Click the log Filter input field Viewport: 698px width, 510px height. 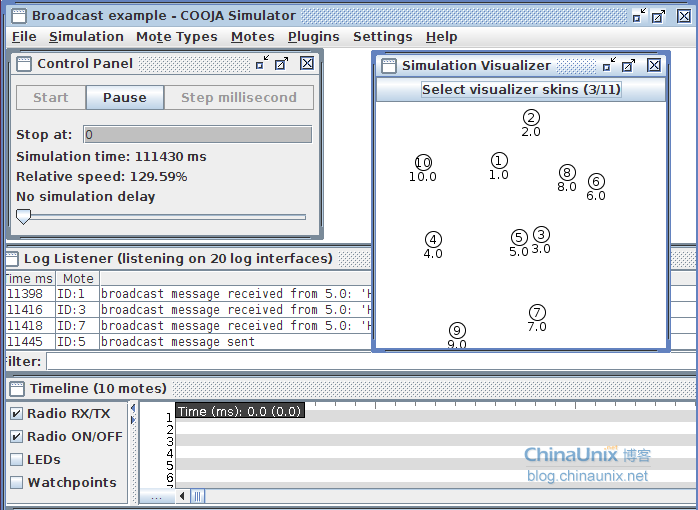click(x=200, y=361)
